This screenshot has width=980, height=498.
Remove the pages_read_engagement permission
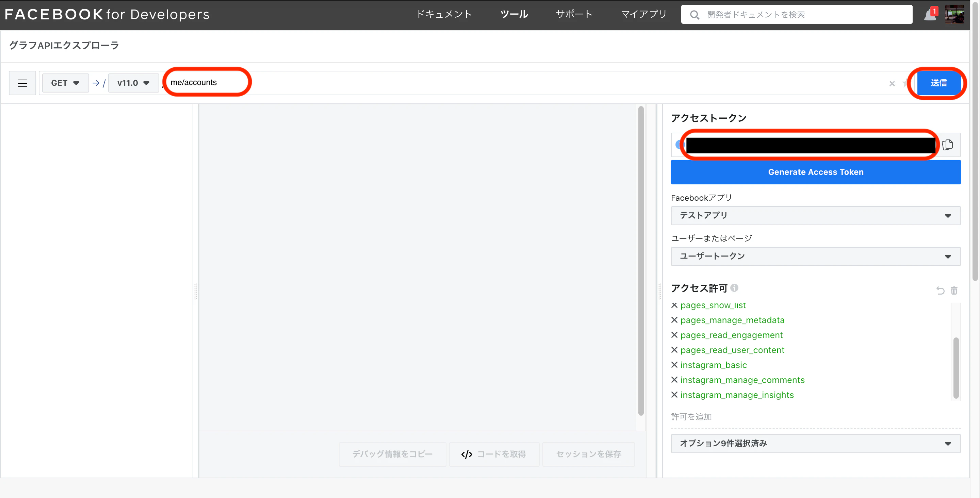click(674, 335)
